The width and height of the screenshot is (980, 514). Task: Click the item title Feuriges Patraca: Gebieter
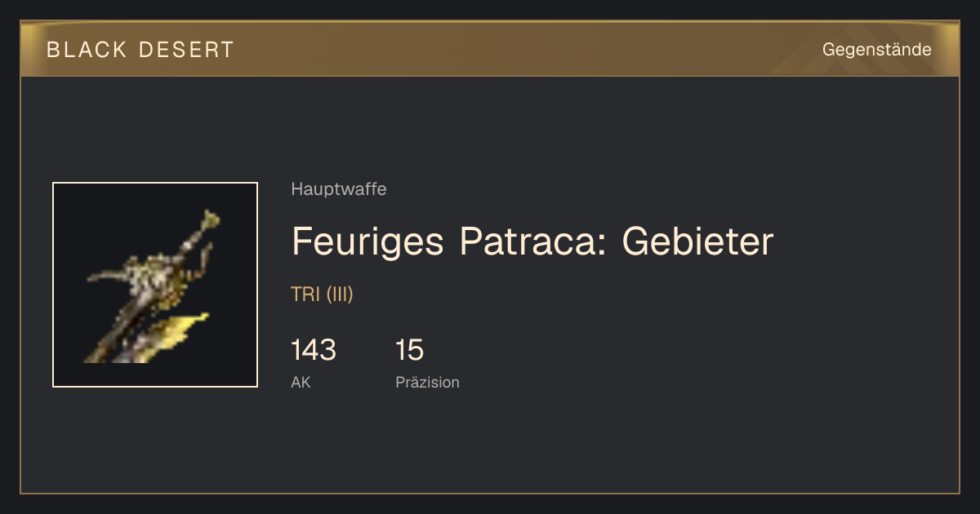(532, 241)
